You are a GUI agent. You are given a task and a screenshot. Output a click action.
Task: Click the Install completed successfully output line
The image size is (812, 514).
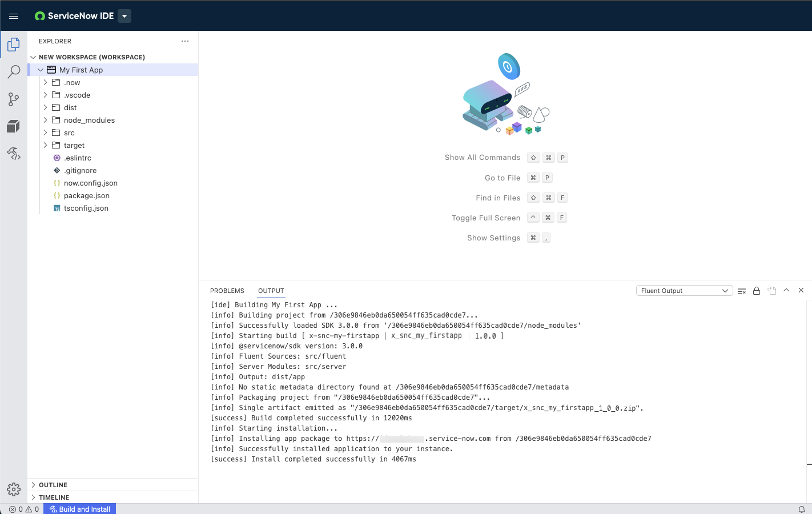313,459
